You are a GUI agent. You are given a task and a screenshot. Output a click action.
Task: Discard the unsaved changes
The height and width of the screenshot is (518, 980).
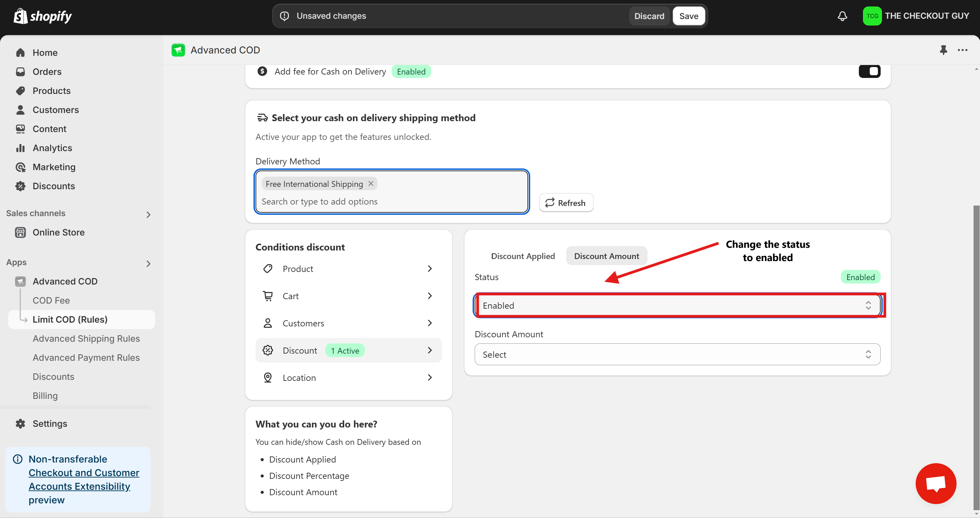[x=649, y=16]
